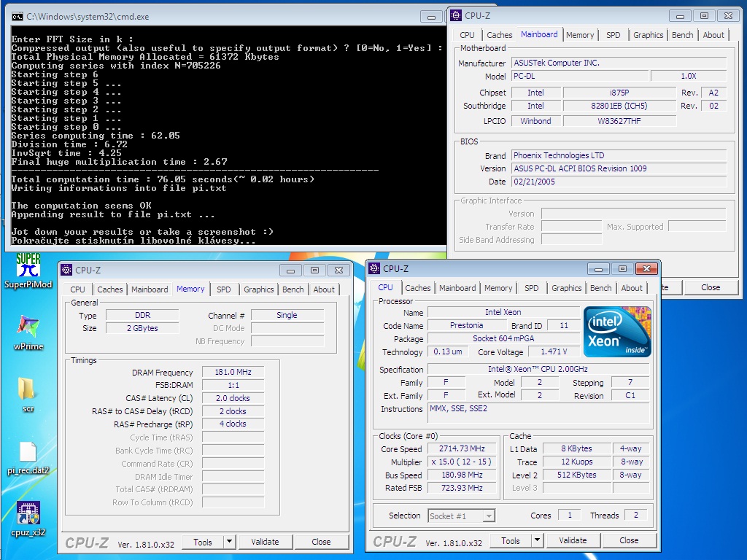747x560 pixels.
Task: Select Memory tab in Mainboard window
Action: [x=580, y=35]
